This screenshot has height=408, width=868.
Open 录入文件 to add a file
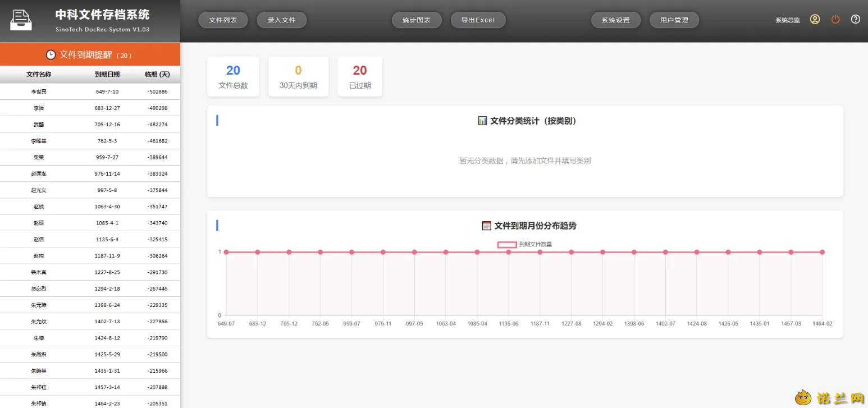(x=281, y=20)
